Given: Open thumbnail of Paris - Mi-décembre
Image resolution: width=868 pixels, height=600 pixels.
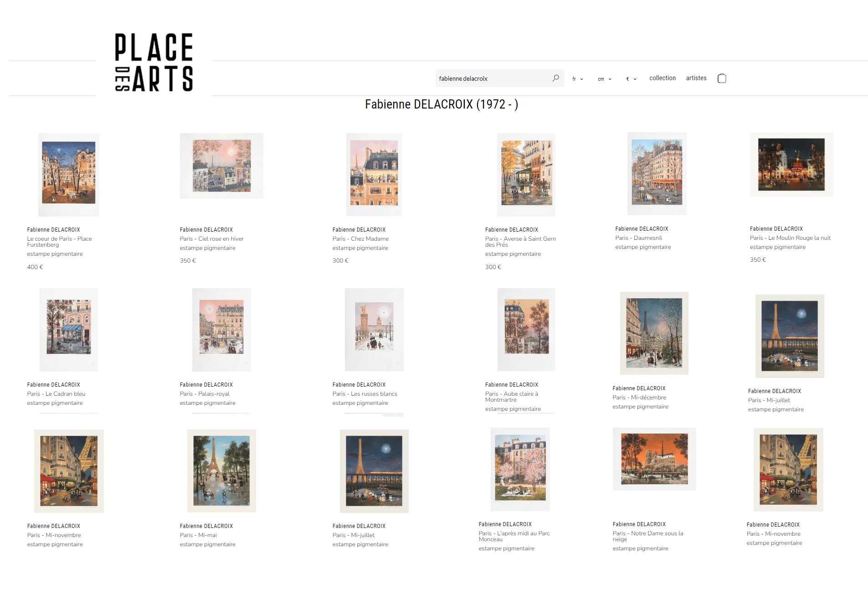Looking at the screenshot, I should click(654, 333).
